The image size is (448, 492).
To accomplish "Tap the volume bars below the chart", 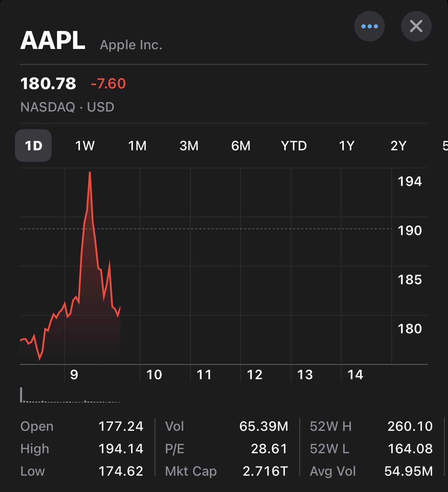I will point(70,397).
